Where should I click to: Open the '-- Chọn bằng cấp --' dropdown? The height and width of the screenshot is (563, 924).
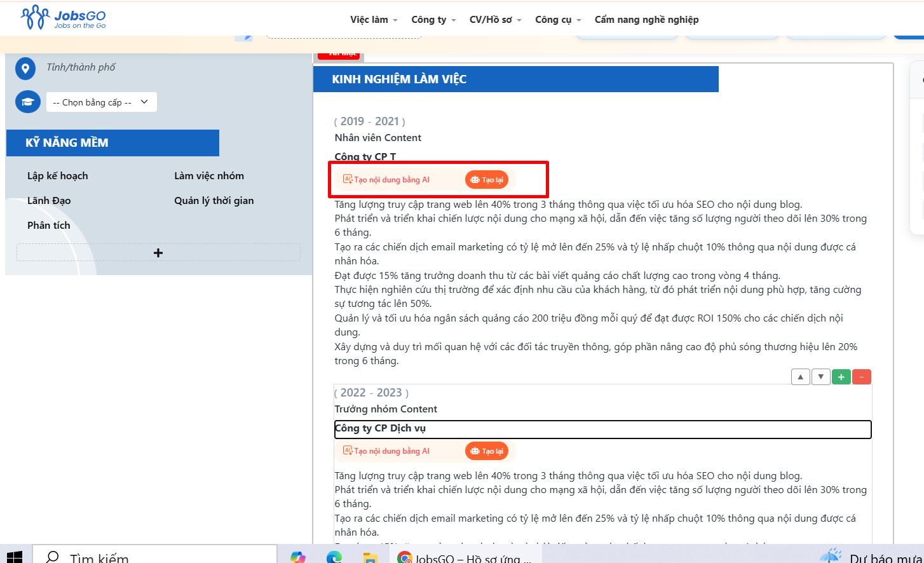(x=101, y=102)
